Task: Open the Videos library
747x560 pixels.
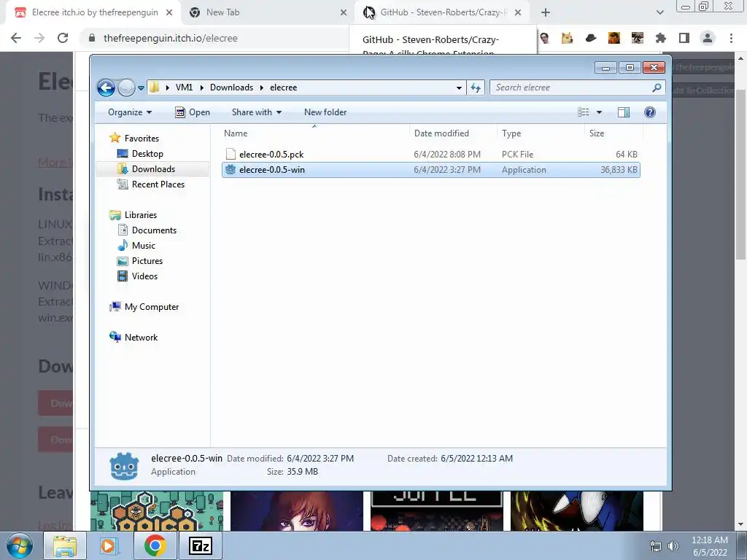Action: coord(144,276)
